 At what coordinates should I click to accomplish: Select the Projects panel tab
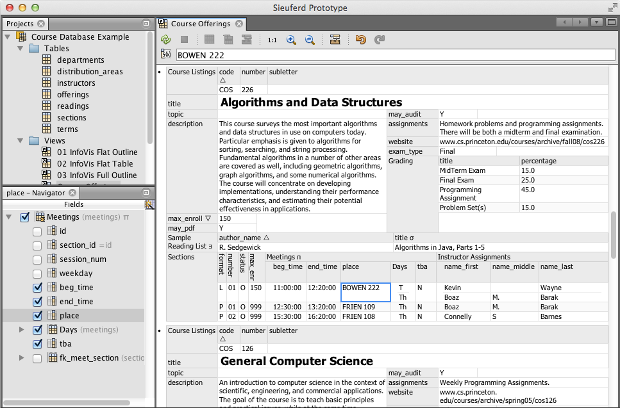click(x=21, y=23)
